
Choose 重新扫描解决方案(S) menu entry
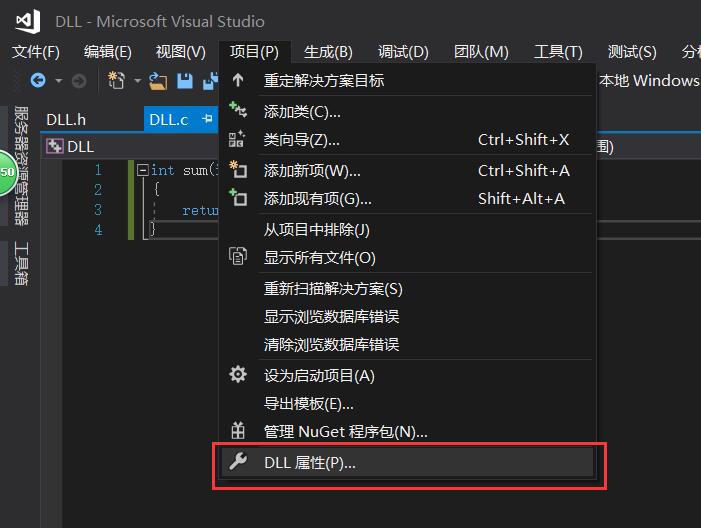407,288
